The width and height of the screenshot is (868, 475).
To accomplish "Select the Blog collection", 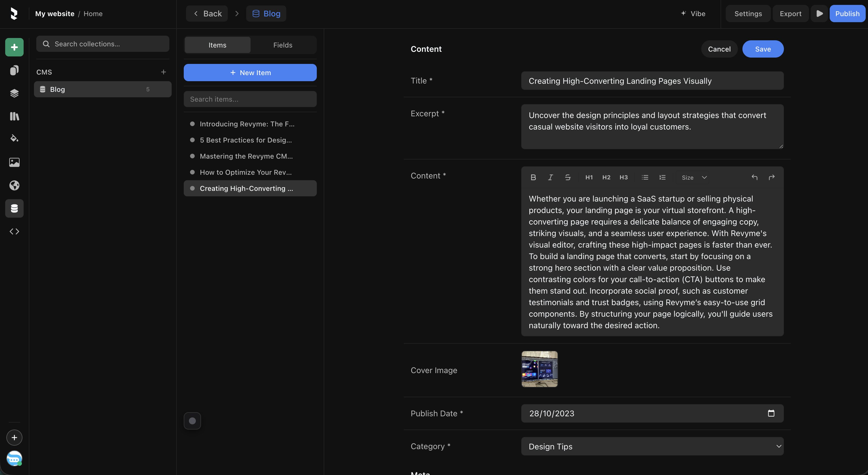I will (x=103, y=89).
